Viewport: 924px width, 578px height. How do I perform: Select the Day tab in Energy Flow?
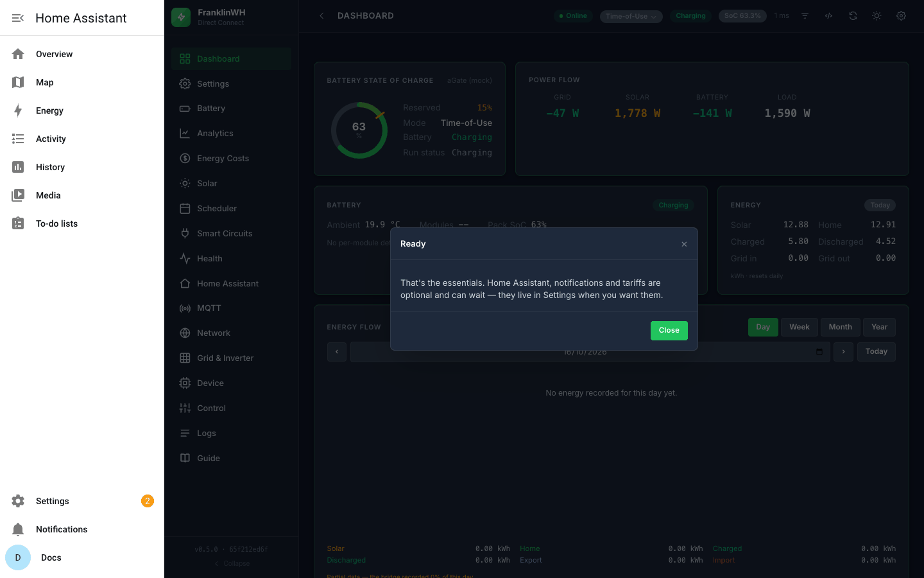(763, 327)
